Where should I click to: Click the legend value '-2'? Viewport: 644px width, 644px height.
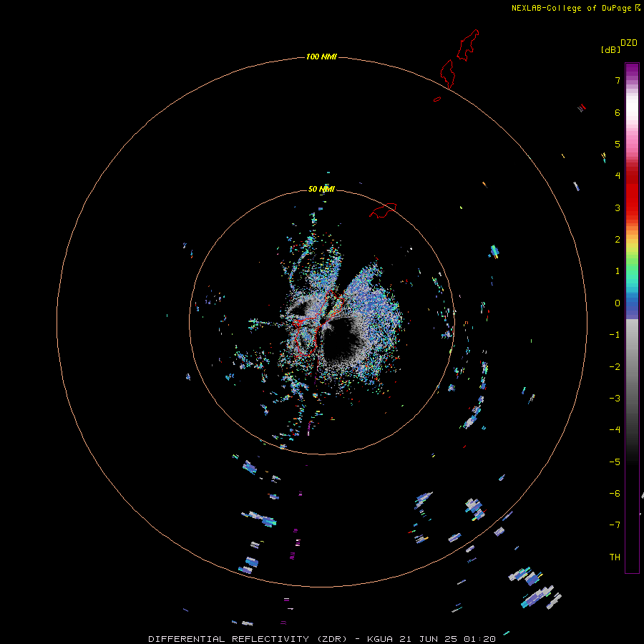tap(615, 367)
